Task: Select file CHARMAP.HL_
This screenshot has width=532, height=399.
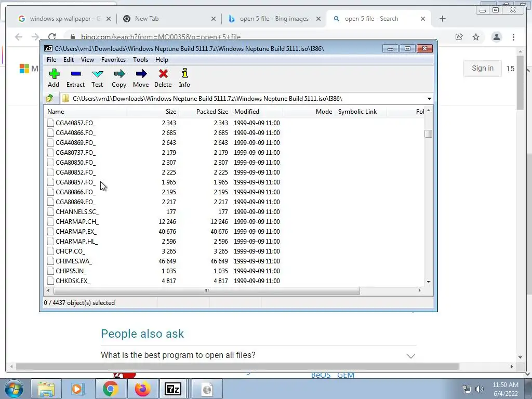Action: 77,241
